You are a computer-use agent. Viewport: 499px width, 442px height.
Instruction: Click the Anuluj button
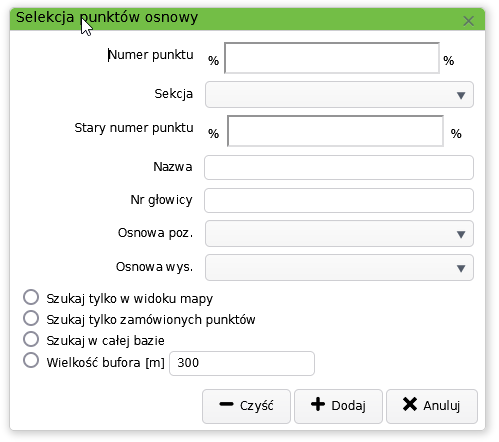tap(432, 406)
